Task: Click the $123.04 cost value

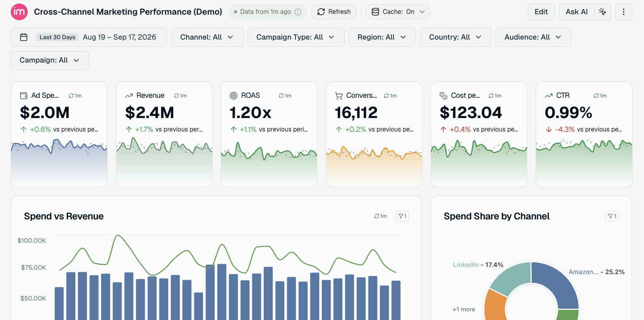Action: point(471,113)
